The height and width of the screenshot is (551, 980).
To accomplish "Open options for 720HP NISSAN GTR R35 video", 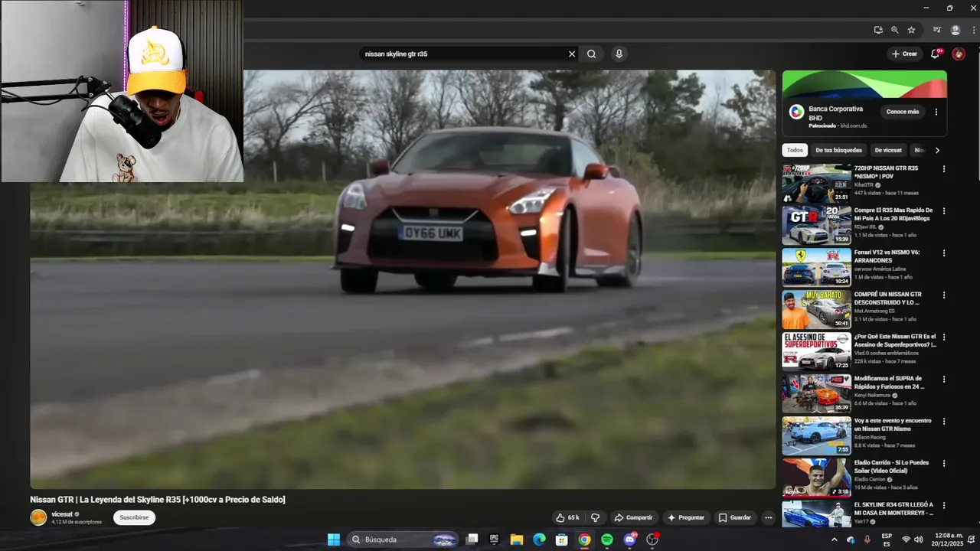I will tap(943, 169).
